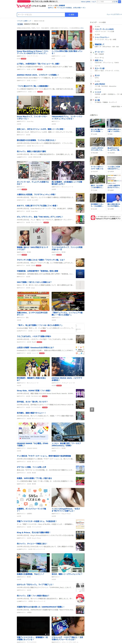The image size is (122, 644).
Task: Open the ORANGE RANGE 以心電信 thumbnail
Action: [x=33, y=432]
